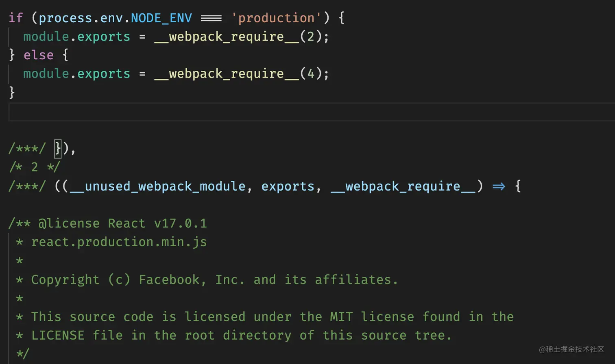Click the react.production.min.js filename

click(x=119, y=242)
